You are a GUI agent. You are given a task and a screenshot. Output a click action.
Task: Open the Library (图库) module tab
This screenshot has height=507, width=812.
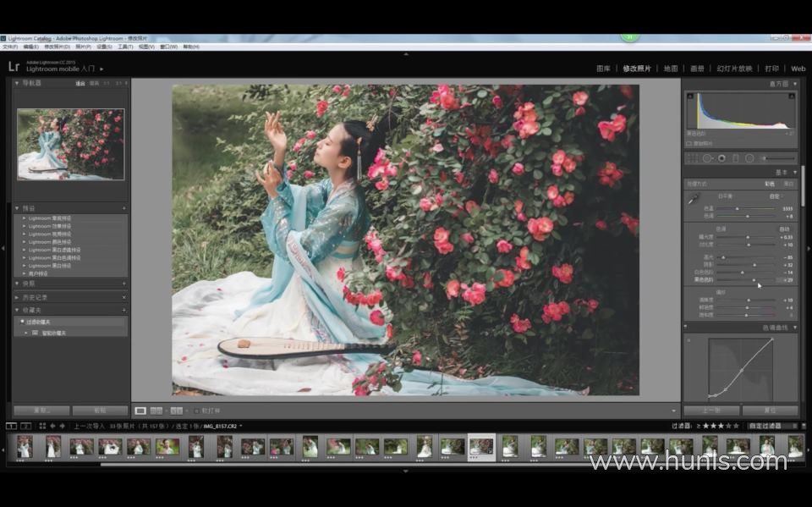point(603,69)
